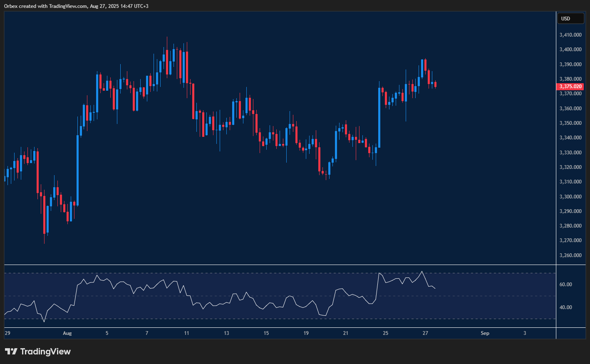
Task: Select the Sep section of the time axis
Action: tap(485, 333)
